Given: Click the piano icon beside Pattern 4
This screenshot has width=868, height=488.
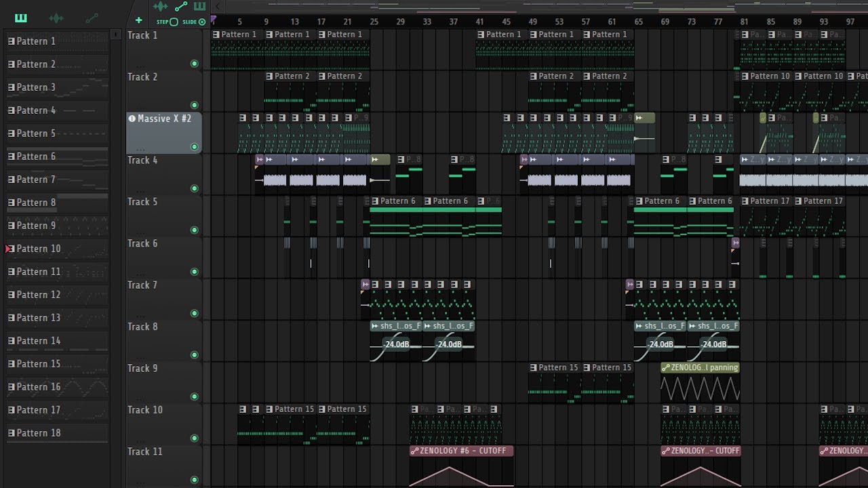Looking at the screenshot, I should pos(11,110).
